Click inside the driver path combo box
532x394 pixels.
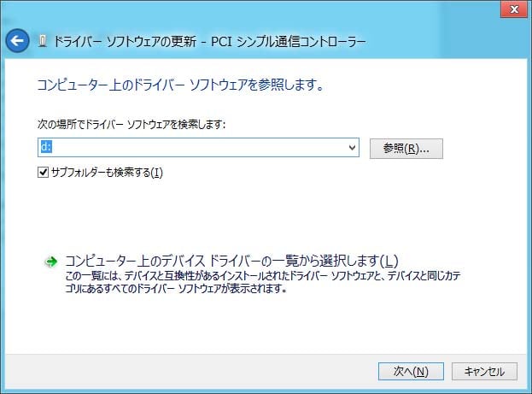[x=198, y=147]
